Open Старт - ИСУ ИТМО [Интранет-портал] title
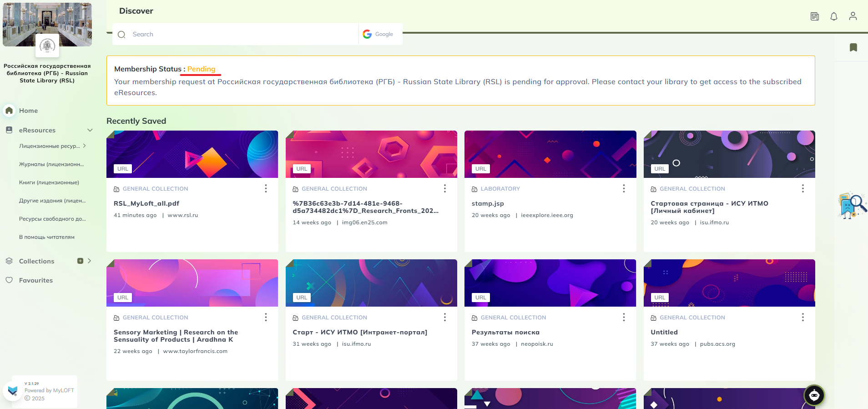The height and width of the screenshot is (409, 868). (x=360, y=332)
